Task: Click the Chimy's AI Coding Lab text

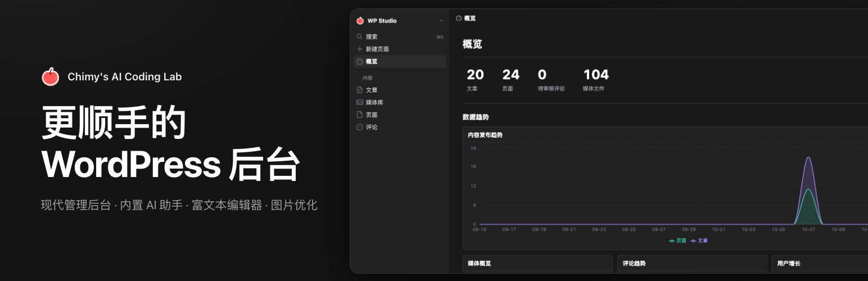Action: tap(125, 77)
